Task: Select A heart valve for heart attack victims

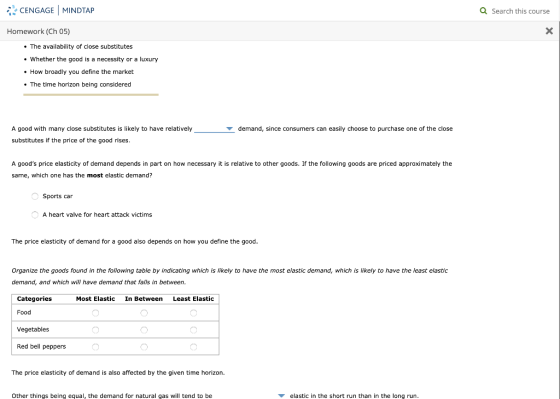Action: point(35,215)
